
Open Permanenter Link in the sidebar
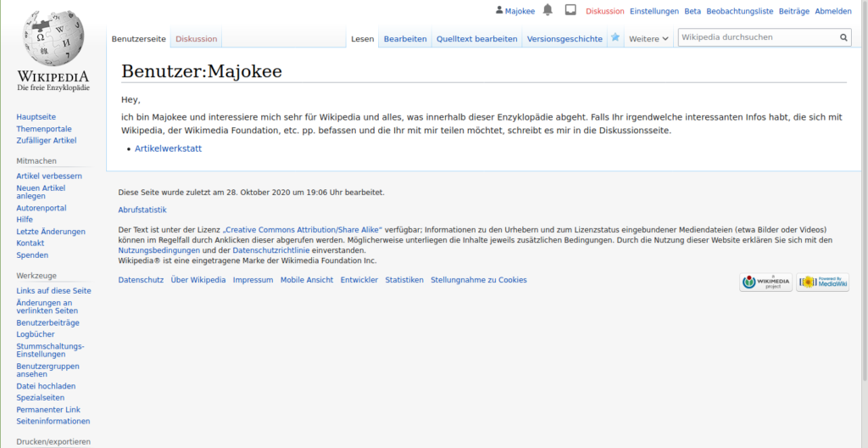click(48, 409)
